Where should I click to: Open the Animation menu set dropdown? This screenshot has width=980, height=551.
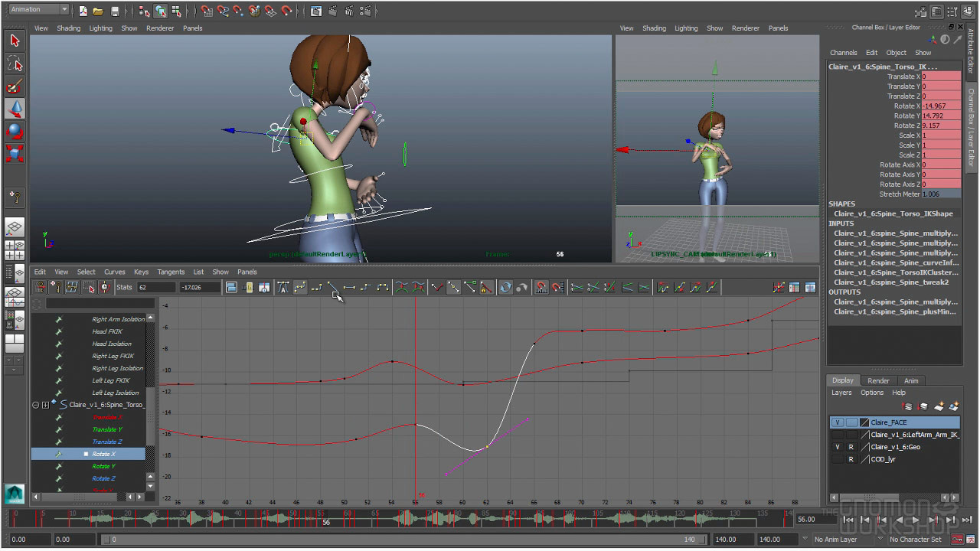click(x=39, y=10)
